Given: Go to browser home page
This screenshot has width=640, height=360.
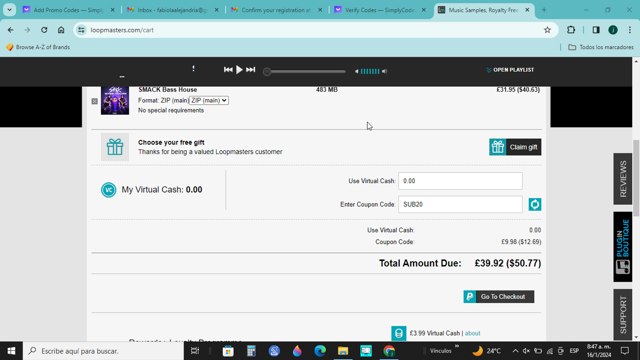Looking at the screenshot, I should [x=61, y=30].
